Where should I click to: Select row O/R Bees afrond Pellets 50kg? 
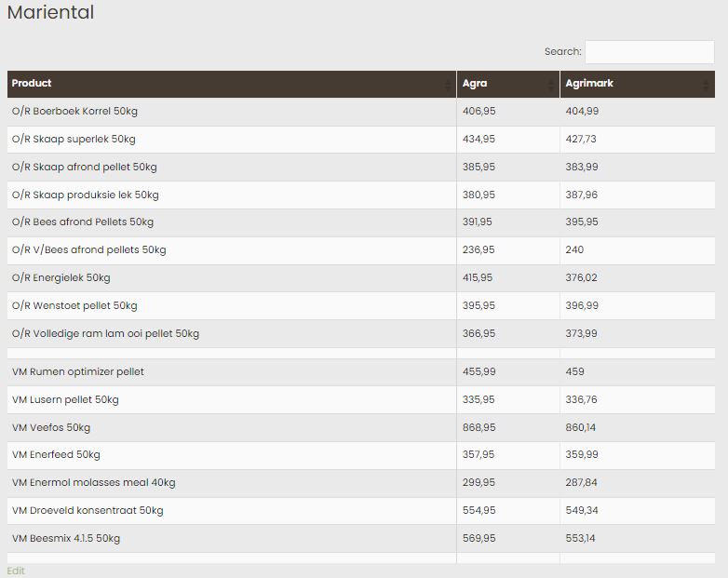[x=361, y=222]
